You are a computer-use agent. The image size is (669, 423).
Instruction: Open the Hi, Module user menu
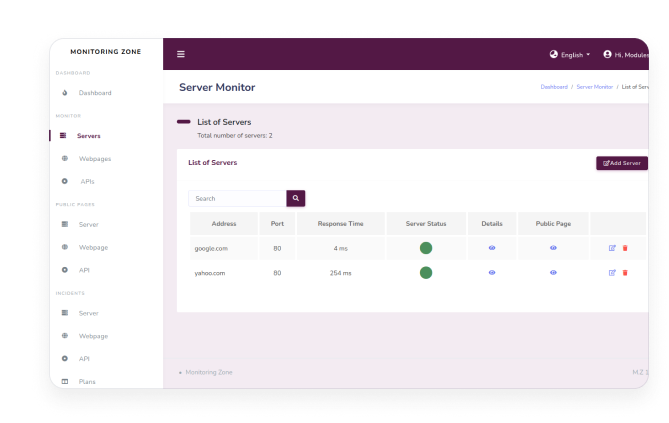(631, 54)
